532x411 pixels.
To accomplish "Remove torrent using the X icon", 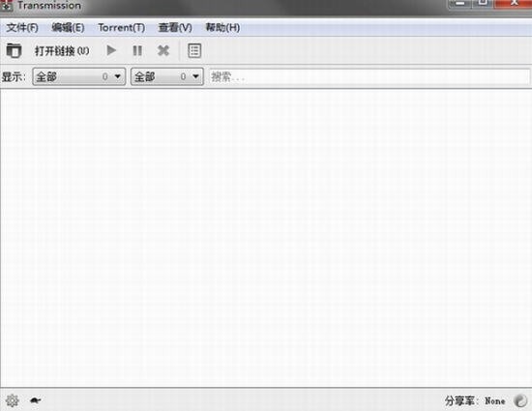I will [x=163, y=51].
